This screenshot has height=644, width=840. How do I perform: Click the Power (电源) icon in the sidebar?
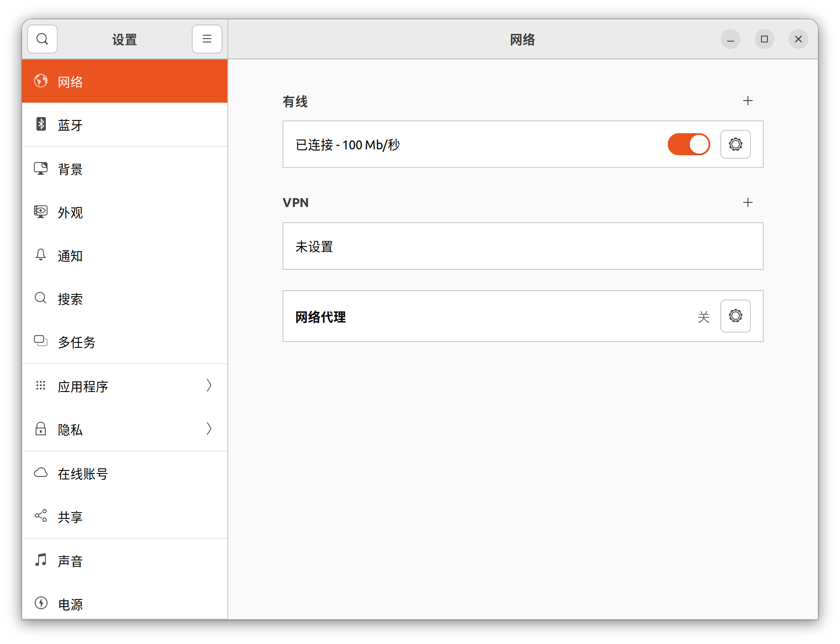coord(41,603)
